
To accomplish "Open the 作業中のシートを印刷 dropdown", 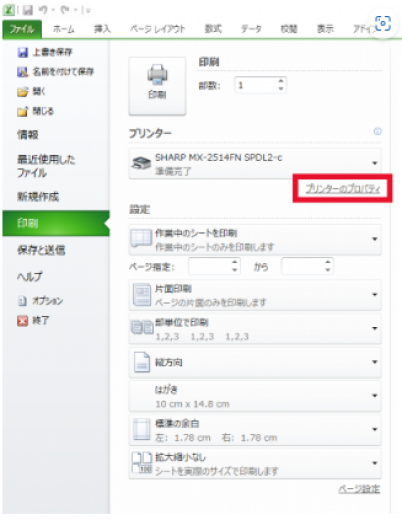I will point(255,240).
